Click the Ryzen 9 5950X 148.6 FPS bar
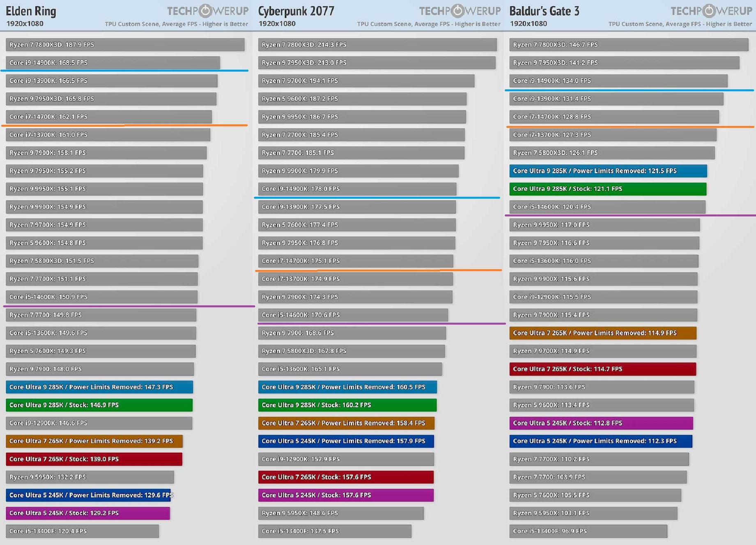756x545 pixels. (x=340, y=513)
